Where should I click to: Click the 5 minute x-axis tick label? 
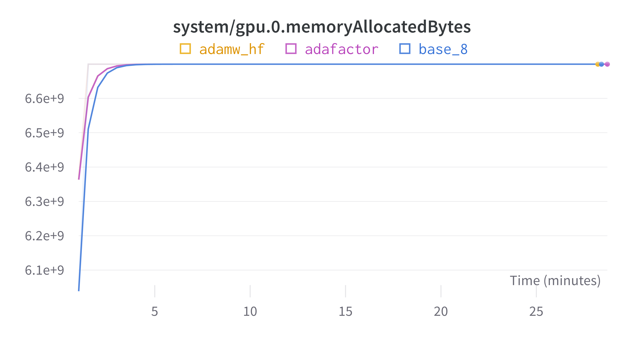tap(155, 312)
